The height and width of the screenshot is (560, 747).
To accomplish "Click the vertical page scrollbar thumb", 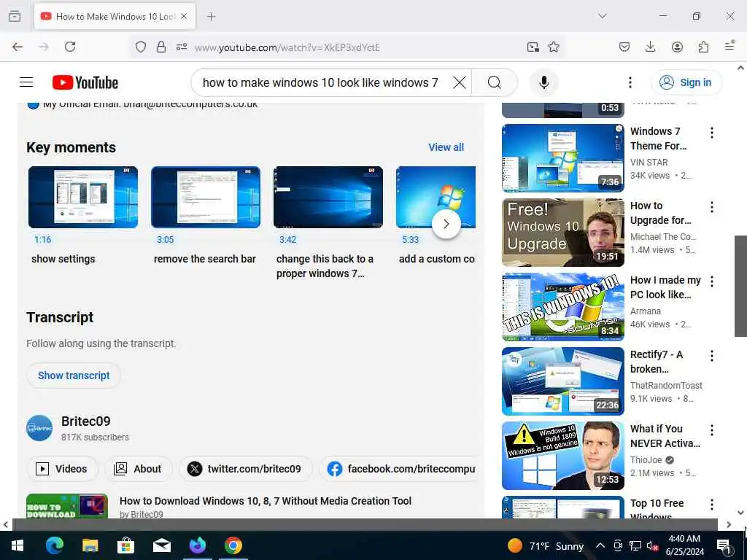I will [x=740, y=286].
